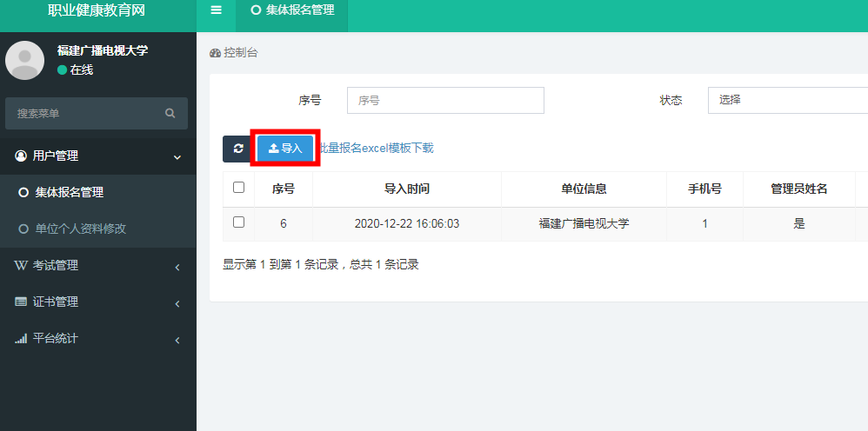
Task: Click the 证书管理 card icon
Action: pos(21,302)
